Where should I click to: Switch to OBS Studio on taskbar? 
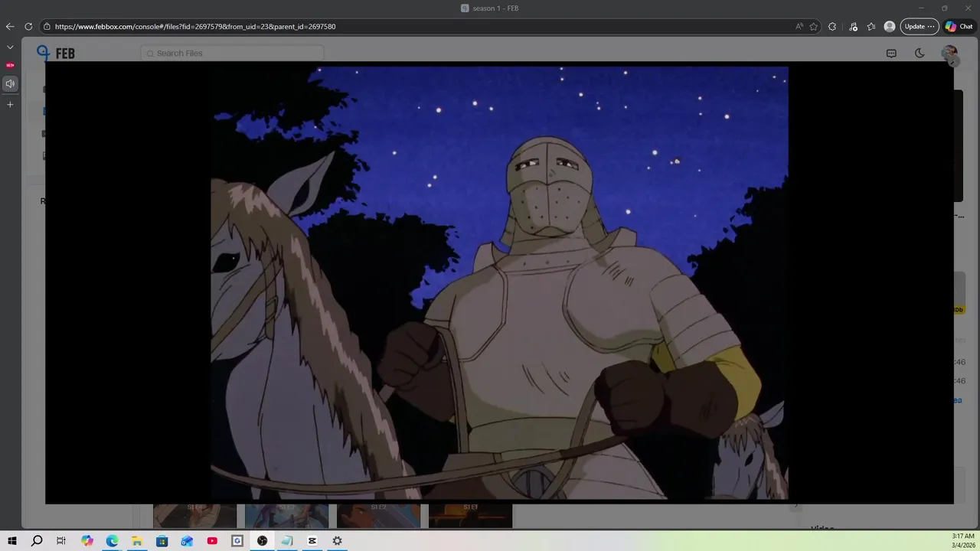[262, 541]
